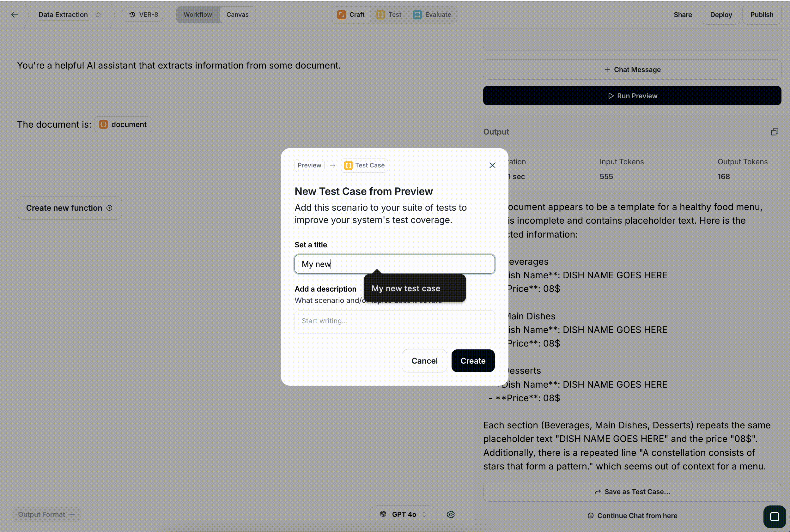Cancel the new test case dialog

pyautogui.click(x=424, y=361)
